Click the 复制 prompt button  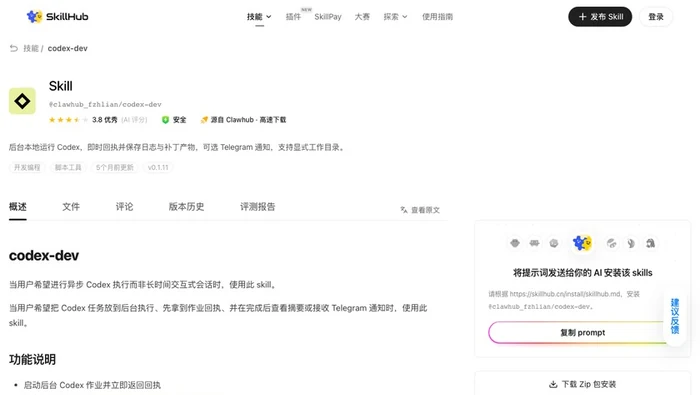[x=583, y=333]
